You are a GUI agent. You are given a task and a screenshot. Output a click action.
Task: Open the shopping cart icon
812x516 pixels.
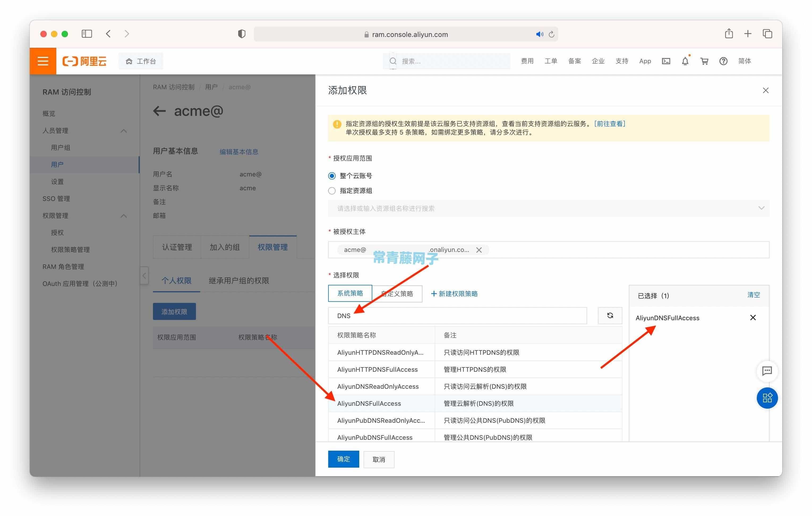(x=704, y=61)
